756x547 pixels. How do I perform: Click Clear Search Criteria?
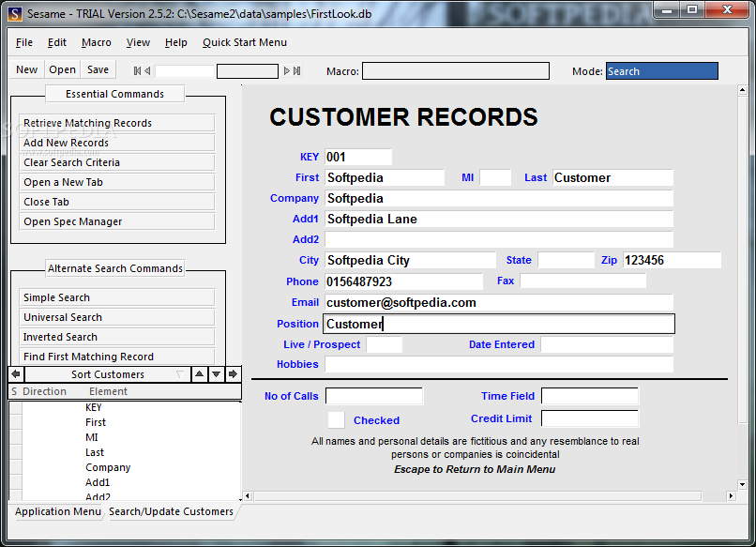point(117,162)
